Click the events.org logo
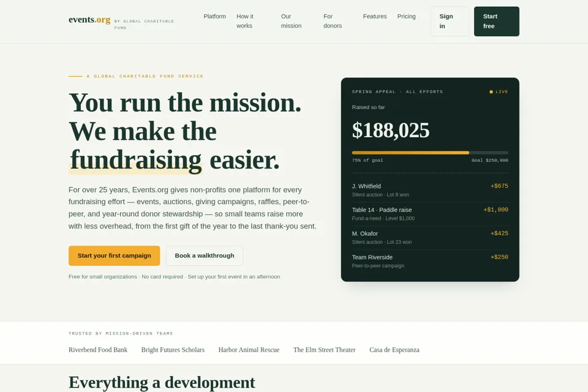Viewport: 588px width, 392px height. pos(89,20)
